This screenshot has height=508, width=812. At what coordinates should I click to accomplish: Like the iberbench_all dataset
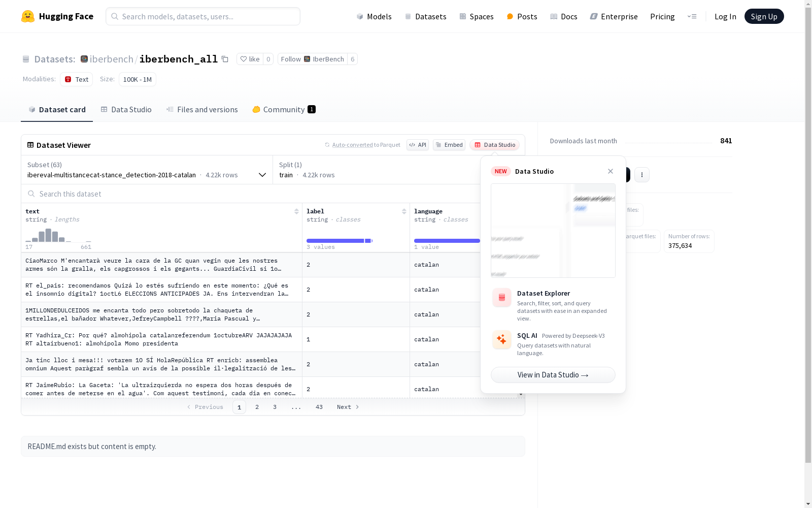pos(250,59)
